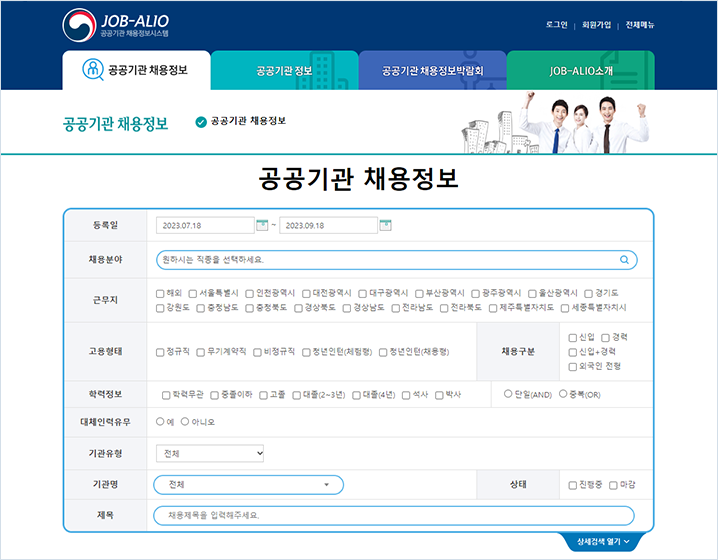This screenshot has height=560, width=718.
Task: Select the 중복(OR) radio button
Action: coord(563,394)
